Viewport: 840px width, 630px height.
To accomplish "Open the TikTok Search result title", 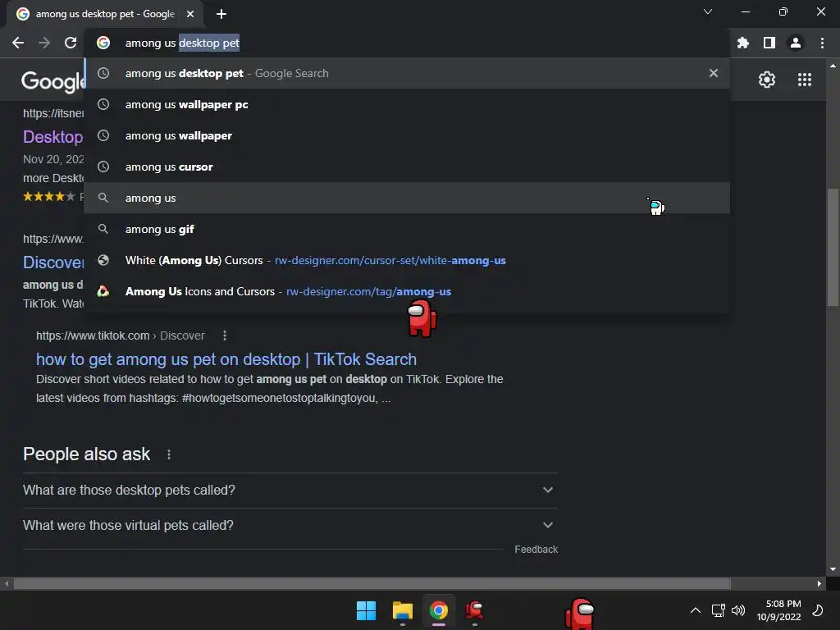I will 226,359.
